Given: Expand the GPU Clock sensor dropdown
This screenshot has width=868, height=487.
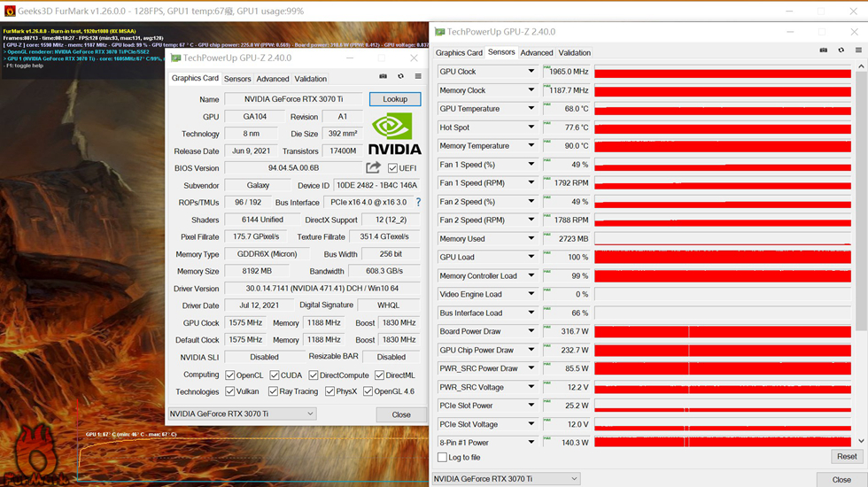Looking at the screenshot, I should tap(531, 71).
